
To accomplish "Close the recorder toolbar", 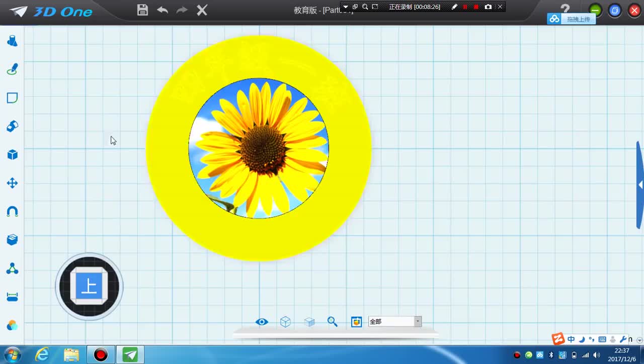I will click(500, 7).
